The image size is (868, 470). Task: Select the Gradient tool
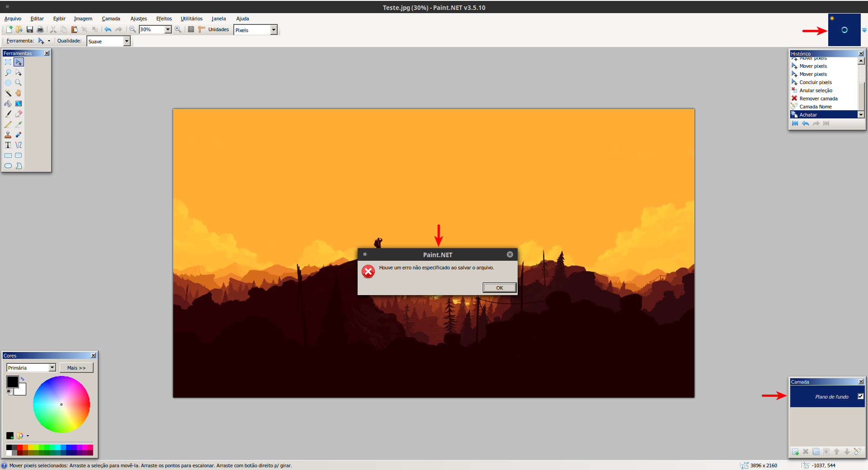tap(19, 103)
